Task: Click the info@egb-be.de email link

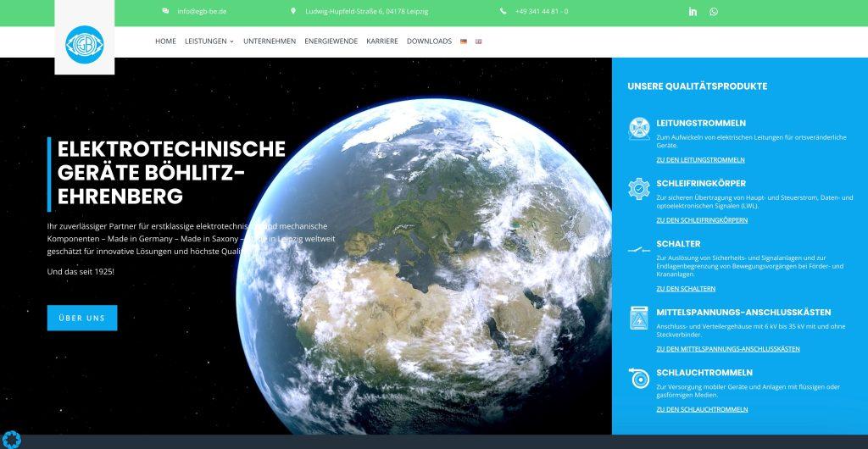Action: [201, 12]
